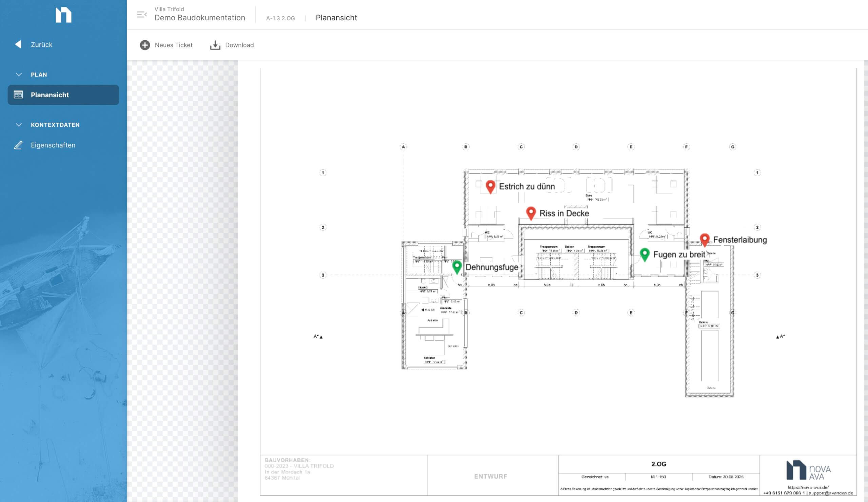This screenshot has width=868, height=502.
Task: Collapse the sidebar with the menu-toggle icon
Action: 142,15
